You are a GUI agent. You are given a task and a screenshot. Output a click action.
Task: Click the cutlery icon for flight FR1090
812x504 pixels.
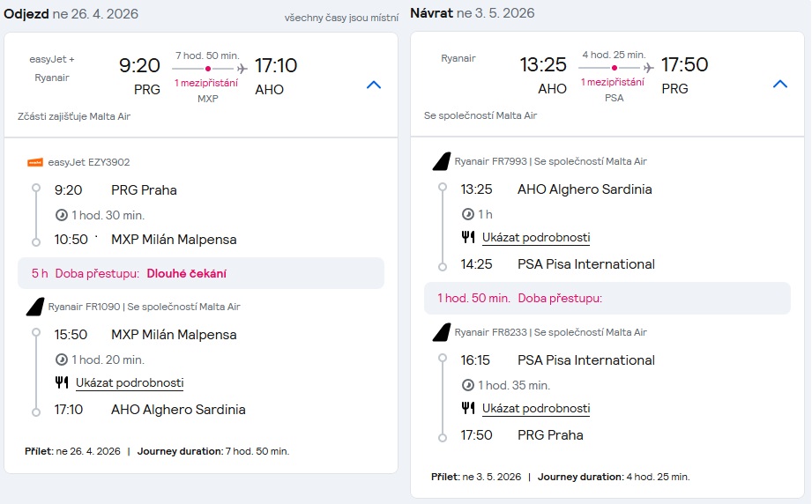tap(62, 382)
